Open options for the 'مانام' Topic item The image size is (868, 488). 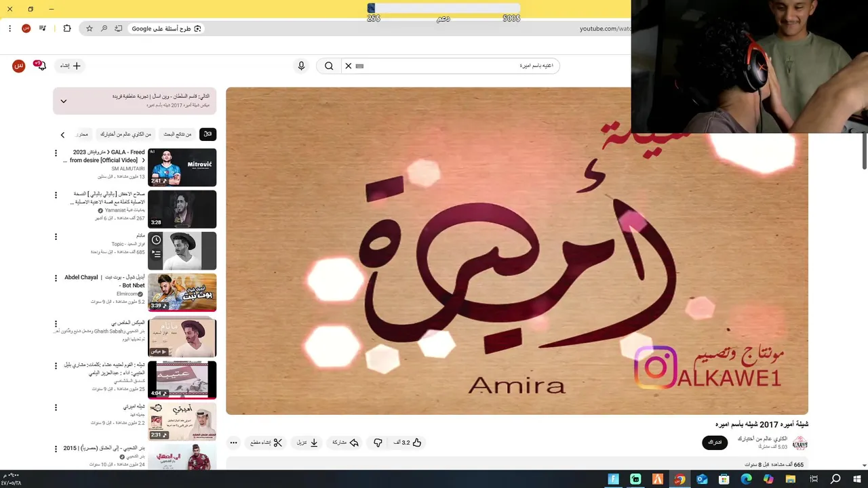coord(56,237)
